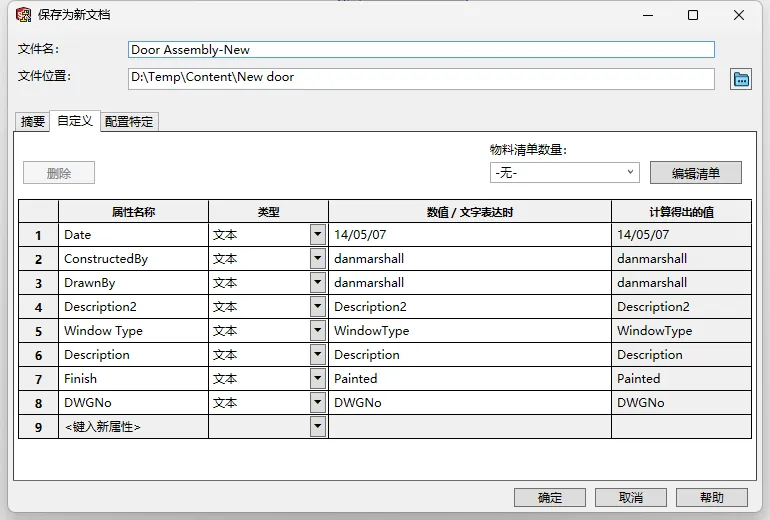
Task: Select the DrawnBy property name cell
Action: tap(133, 282)
